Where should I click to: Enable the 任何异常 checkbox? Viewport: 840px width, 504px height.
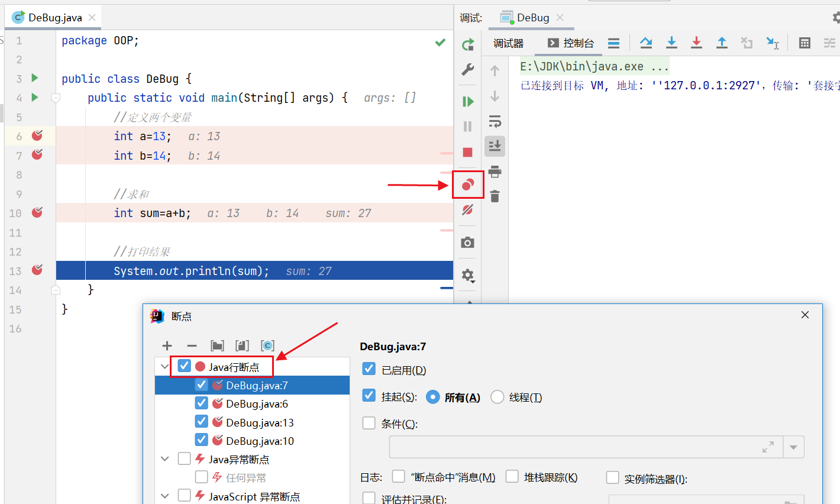[202, 477]
